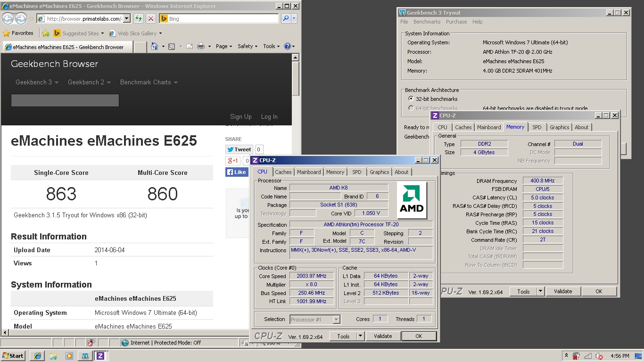Open About tab in front CPU-Z
Image resolution: width=644 pixels, height=362 pixels.
[x=402, y=172]
